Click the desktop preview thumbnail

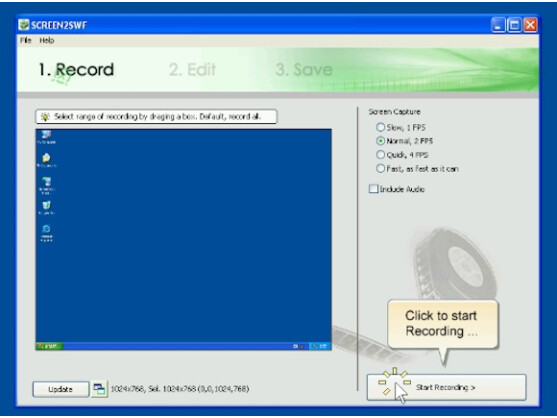[x=183, y=239]
